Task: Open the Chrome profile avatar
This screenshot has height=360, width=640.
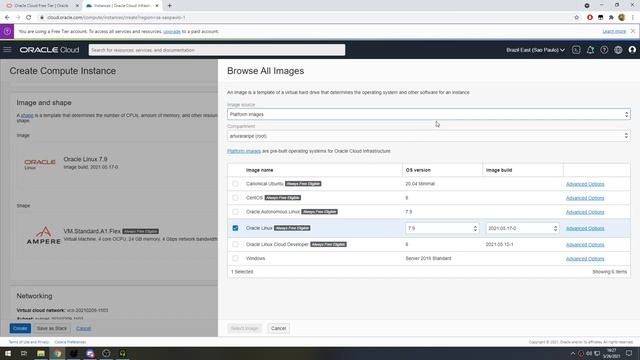Action: [622, 18]
